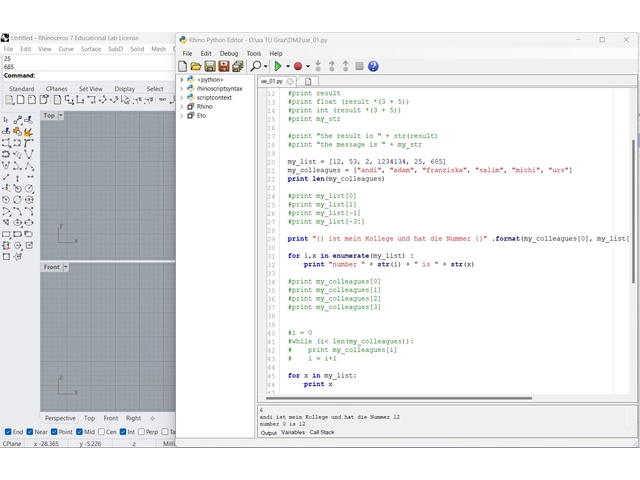The height and width of the screenshot is (480, 640).
Task: Open the dropdown arrow beside green Run
Action: pos(288,66)
